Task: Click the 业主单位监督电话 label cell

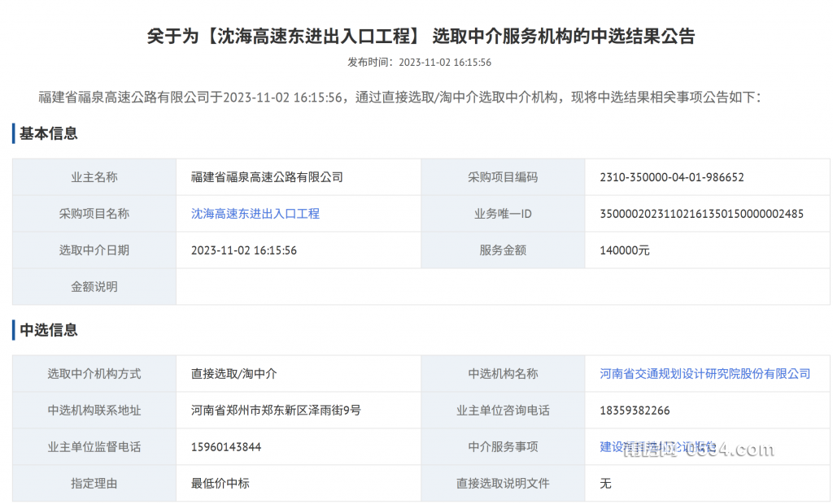Action: point(94,447)
